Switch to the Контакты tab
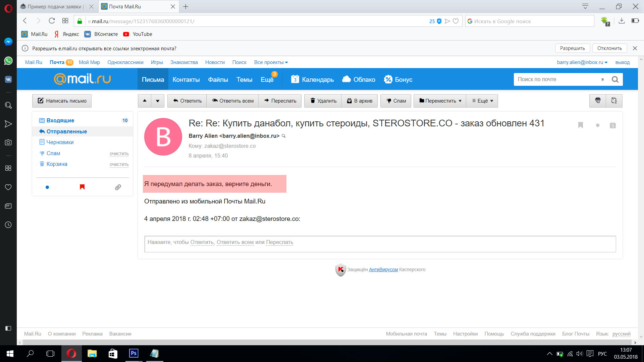Image resolution: width=644 pixels, height=362 pixels. (x=186, y=80)
